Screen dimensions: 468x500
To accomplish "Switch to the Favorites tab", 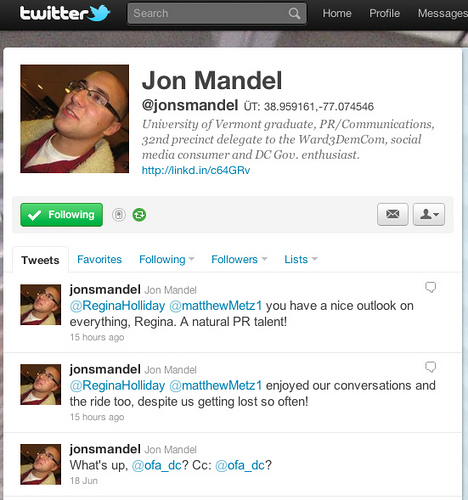I will click(99, 259).
